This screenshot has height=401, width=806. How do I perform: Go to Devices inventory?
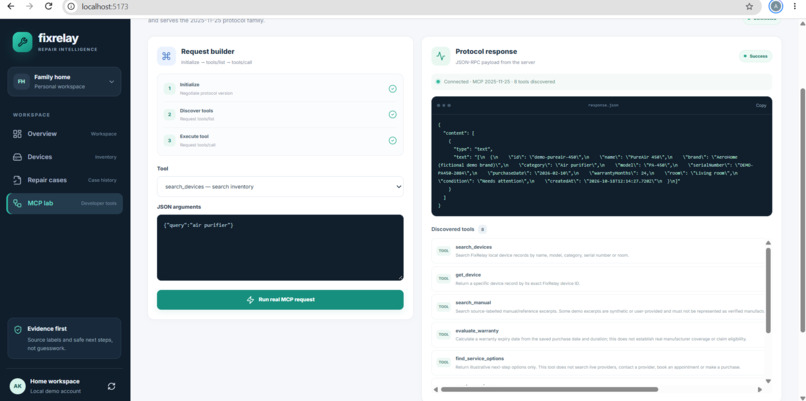[x=64, y=157]
